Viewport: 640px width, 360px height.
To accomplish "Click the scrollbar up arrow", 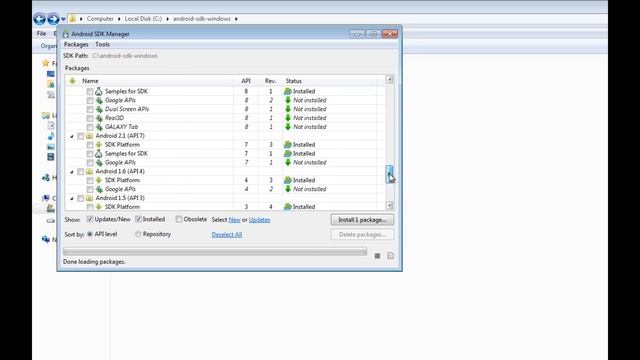I will click(x=390, y=80).
